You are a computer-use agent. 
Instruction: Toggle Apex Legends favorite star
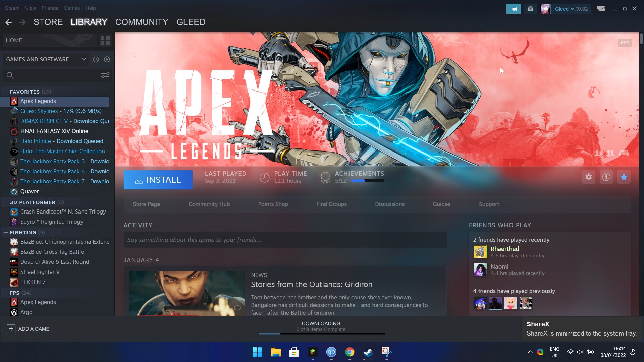click(624, 177)
